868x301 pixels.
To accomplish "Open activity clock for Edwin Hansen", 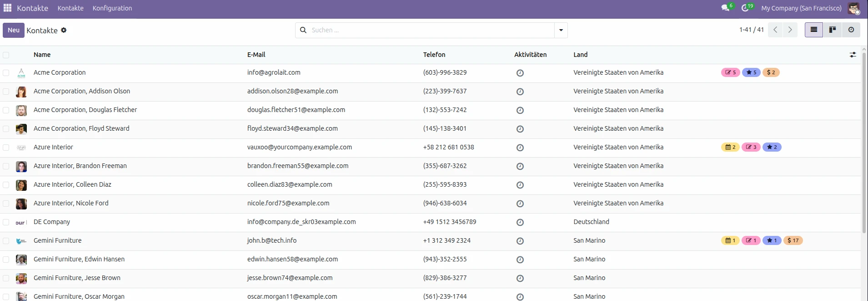I will coord(520,260).
